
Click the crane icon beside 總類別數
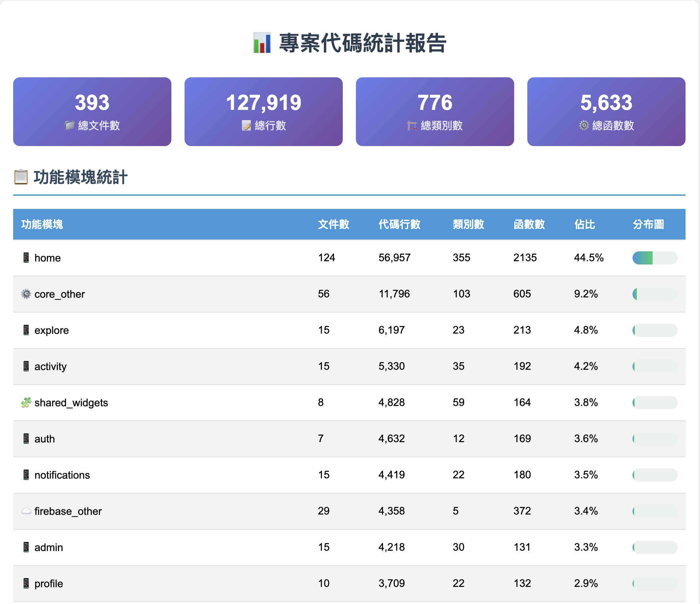coord(412,125)
